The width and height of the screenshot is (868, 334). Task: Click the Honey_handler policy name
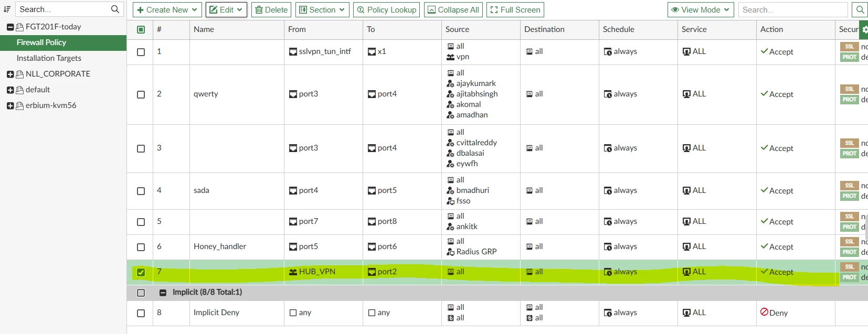tap(219, 246)
